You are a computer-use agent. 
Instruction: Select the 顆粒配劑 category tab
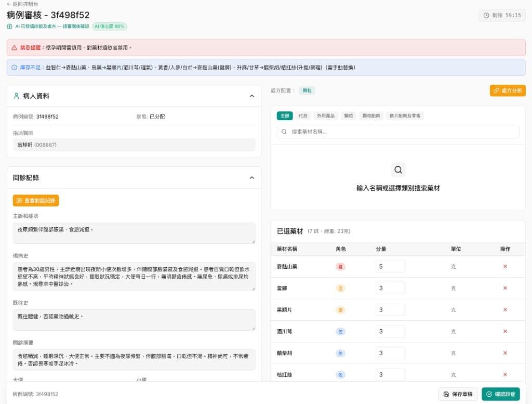point(371,116)
